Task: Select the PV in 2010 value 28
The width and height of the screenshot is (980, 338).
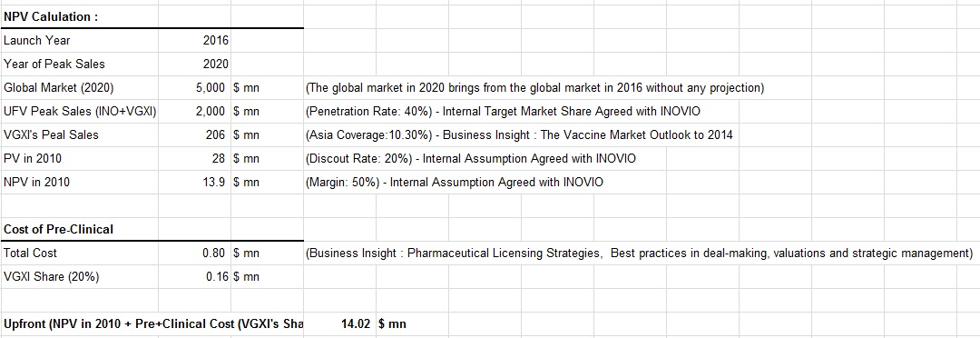Action: 194,158
